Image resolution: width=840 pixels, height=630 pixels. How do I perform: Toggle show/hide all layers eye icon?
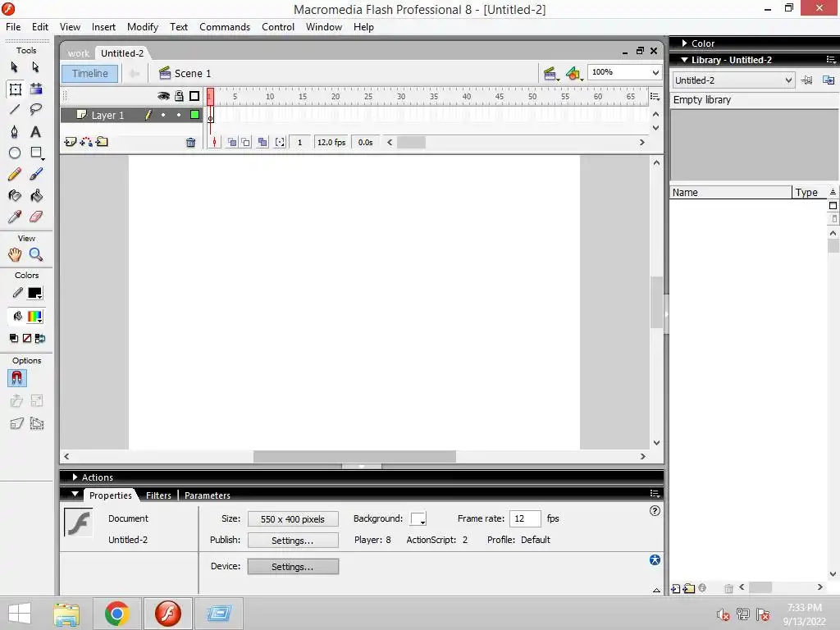pos(163,96)
